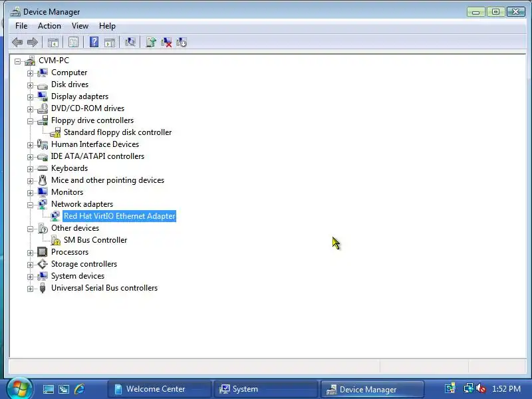
Task: Expand the IDE ATA/ATAPI controllers category
Action: pos(30,157)
